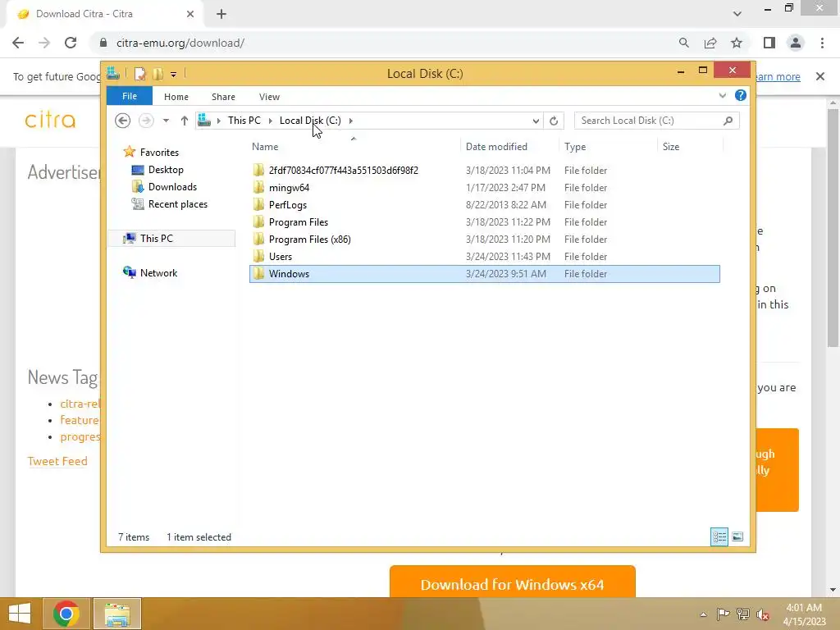The width and height of the screenshot is (840, 630).
Task: Select Downloads in the navigation pane
Action: [x=172, y=186]
